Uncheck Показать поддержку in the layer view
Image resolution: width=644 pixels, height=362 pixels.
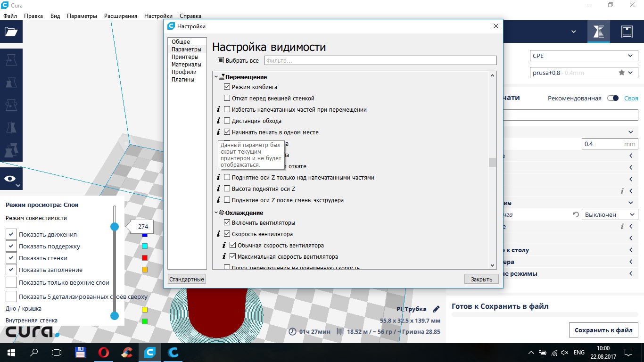pos(11,246)
